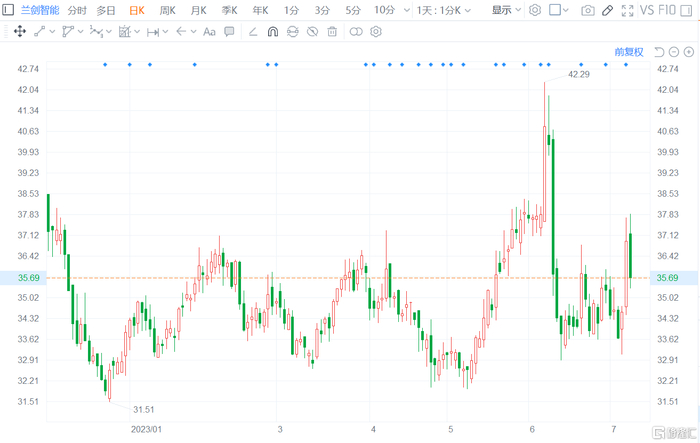Enter fullscreen chart mode
The height and width of the screenshot is (443, 700).
pos(628,10)
